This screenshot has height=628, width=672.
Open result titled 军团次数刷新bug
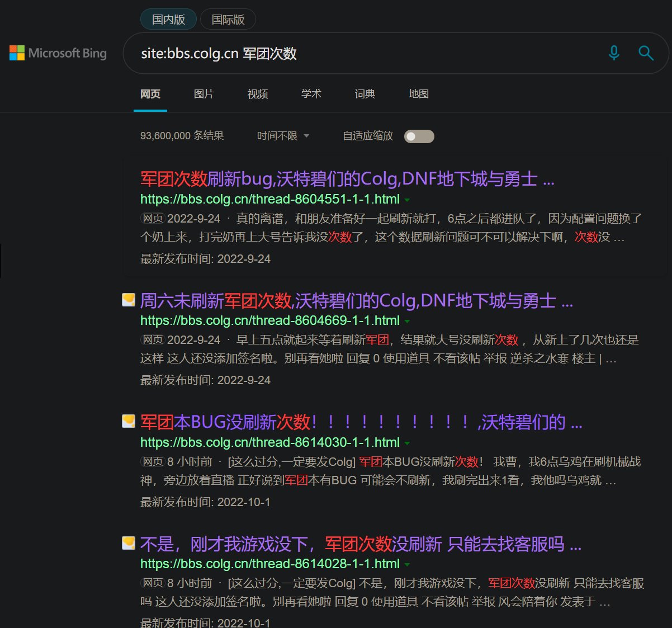347,179
